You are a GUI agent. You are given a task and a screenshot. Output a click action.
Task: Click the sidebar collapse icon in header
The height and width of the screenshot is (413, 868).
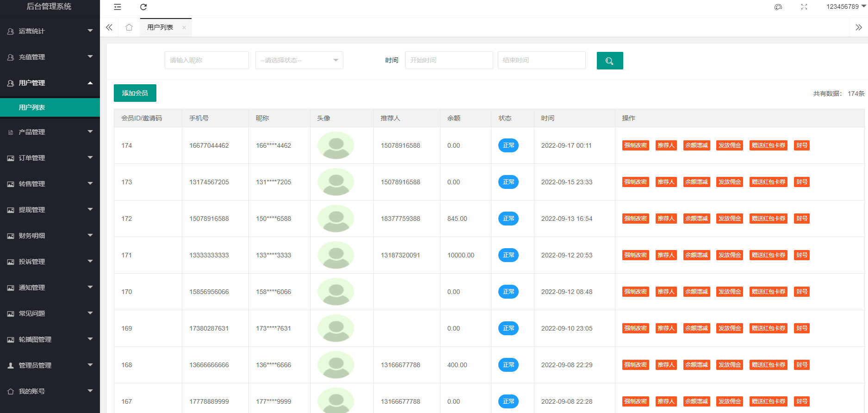(118, 7)
